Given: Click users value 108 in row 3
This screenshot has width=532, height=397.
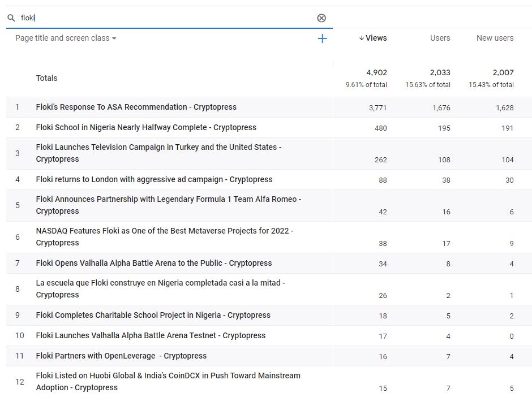Looking at the screenshot, I should tap(444, 159).
